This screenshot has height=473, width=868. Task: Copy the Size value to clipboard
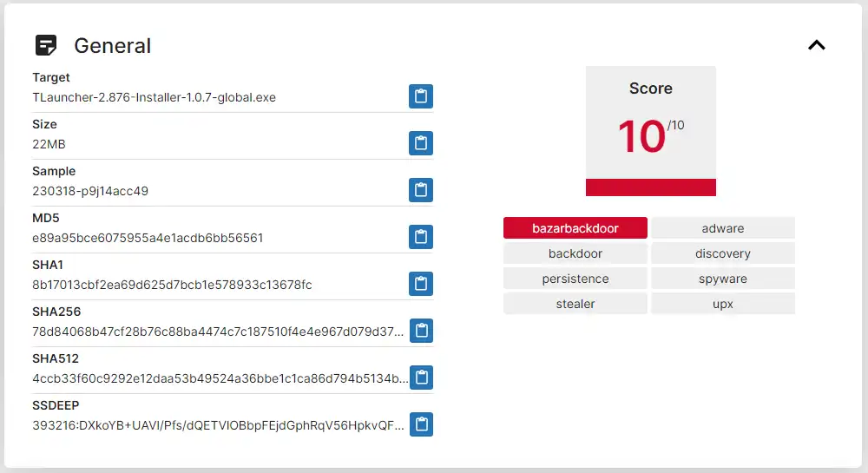point(421,143)
